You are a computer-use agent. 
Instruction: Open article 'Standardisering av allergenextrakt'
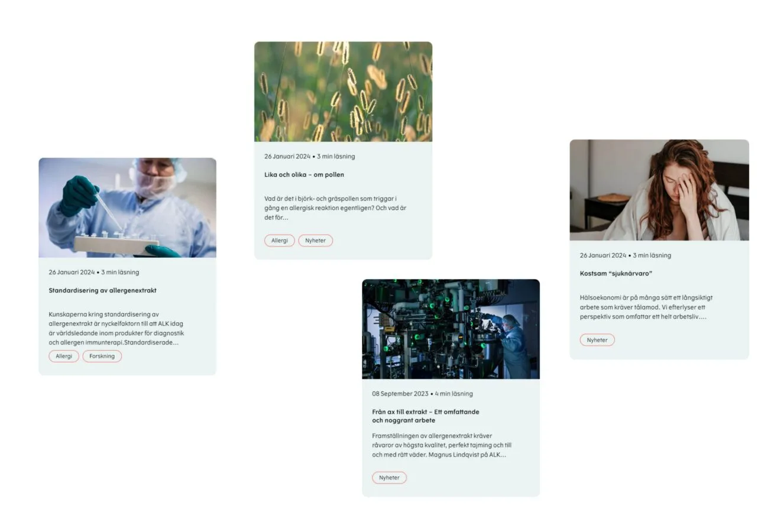point(102,290)
